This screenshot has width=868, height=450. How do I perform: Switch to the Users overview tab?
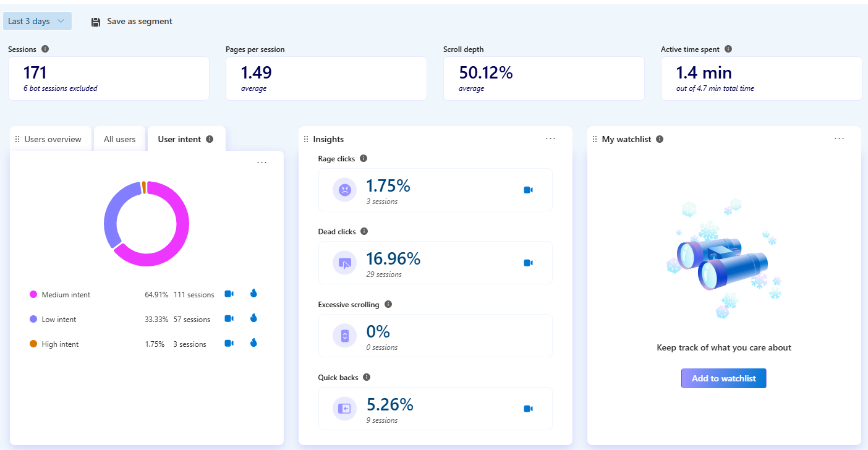(x=53, y=138)
